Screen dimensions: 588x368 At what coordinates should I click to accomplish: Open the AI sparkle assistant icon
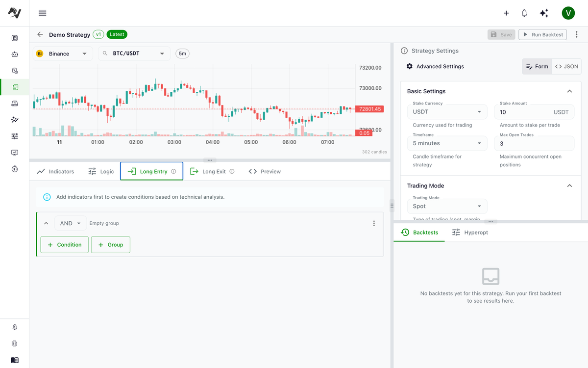coord(544,13)
